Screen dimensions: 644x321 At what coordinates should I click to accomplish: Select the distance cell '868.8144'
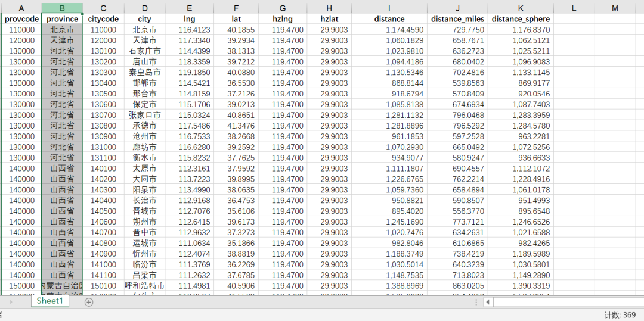point(389,83)
